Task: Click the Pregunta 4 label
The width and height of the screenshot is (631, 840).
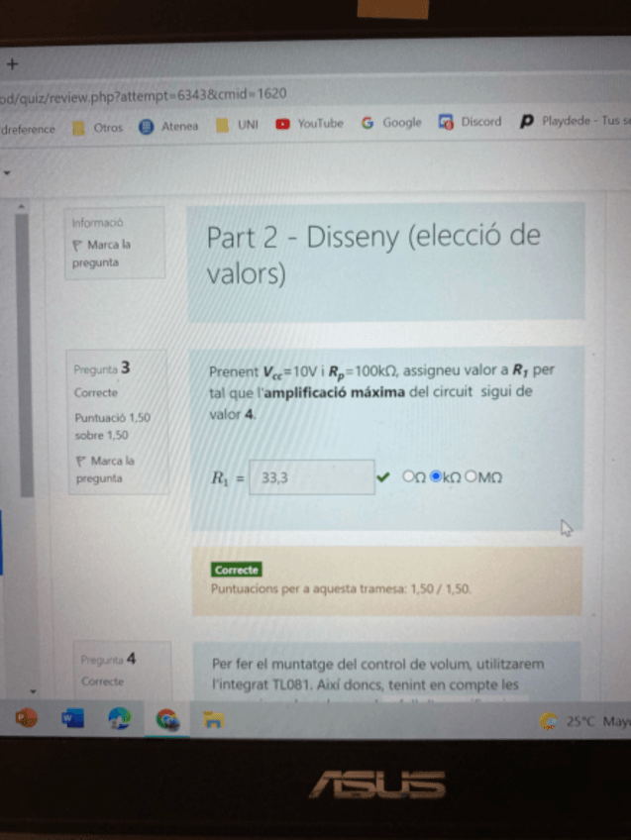Action: click(108, 659)
